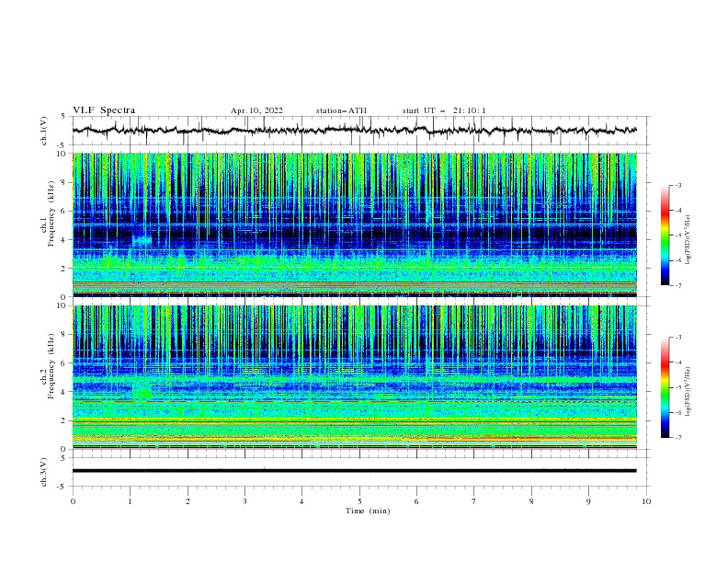Screen dimensions: 728x563
Task: Click the "6" kHz tick on ch.2 frequency axis
Action: 64,363
